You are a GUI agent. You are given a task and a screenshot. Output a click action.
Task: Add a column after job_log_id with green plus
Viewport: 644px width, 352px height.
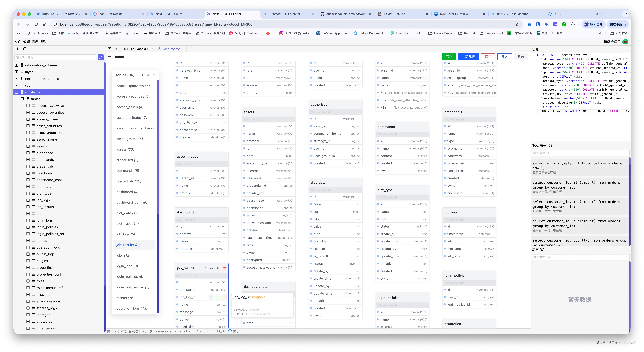(x=218, y=297)
